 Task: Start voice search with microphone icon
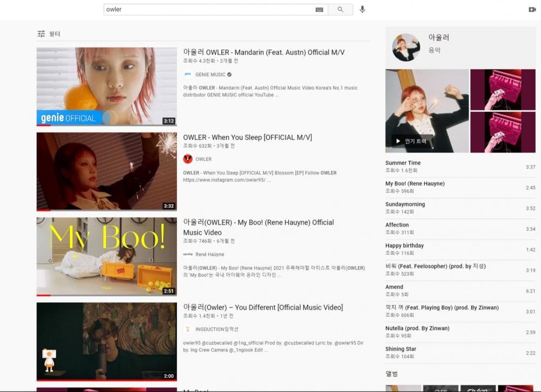point(362,9)
